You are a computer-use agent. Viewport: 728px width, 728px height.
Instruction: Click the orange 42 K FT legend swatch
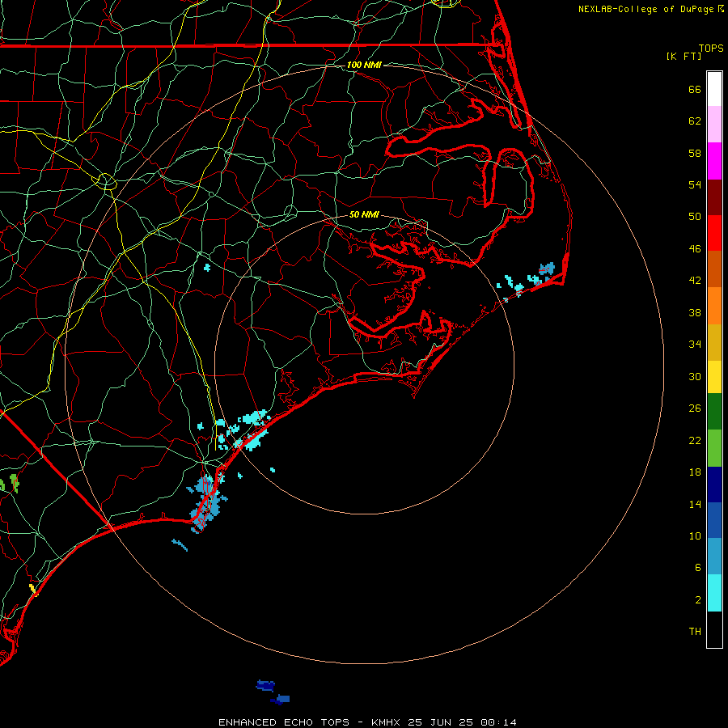tap(714, 306)
